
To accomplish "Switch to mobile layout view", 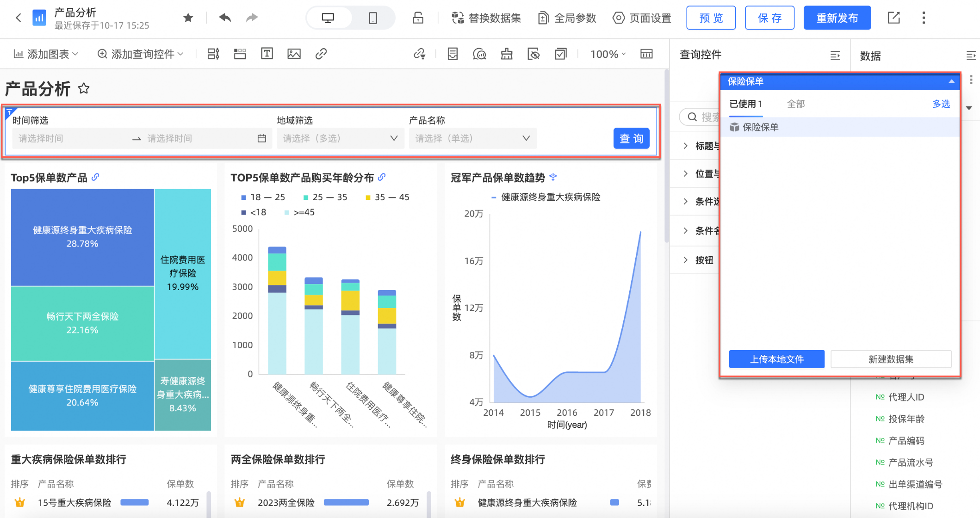I will click(373, 18).
